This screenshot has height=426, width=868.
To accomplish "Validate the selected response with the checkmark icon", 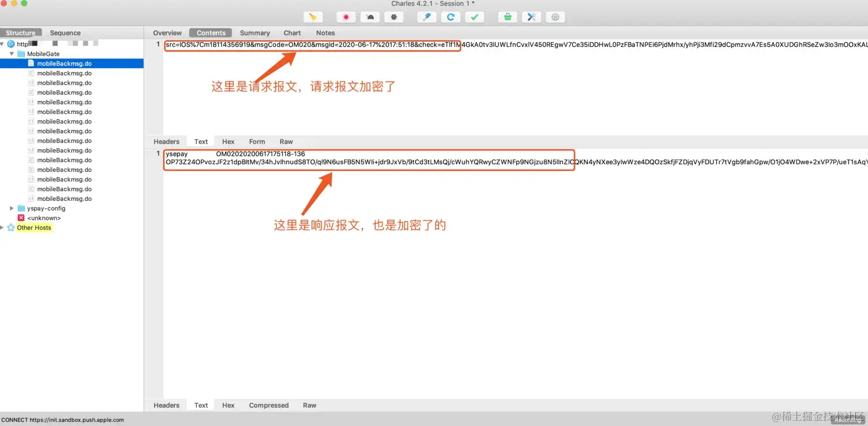I will point(474,17).
